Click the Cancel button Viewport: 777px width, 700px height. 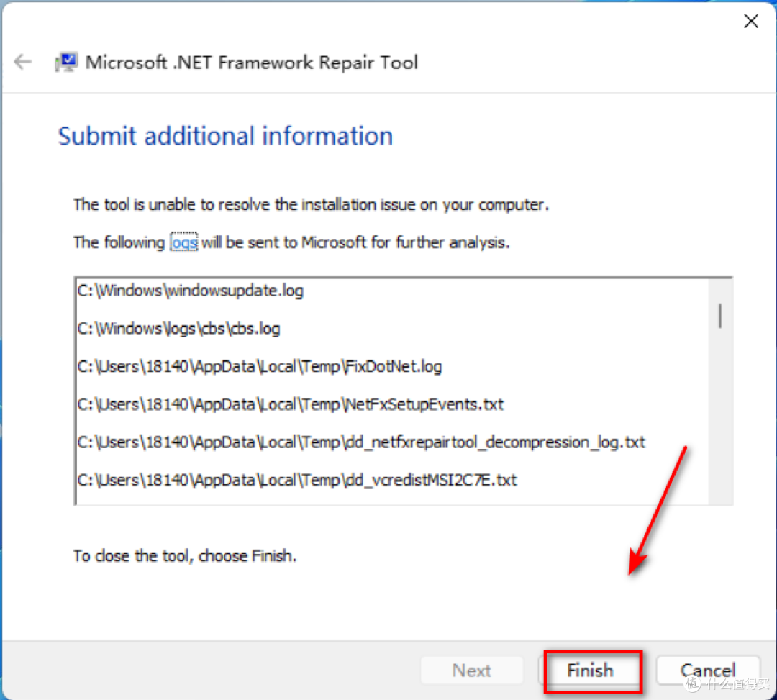(707, 670)
